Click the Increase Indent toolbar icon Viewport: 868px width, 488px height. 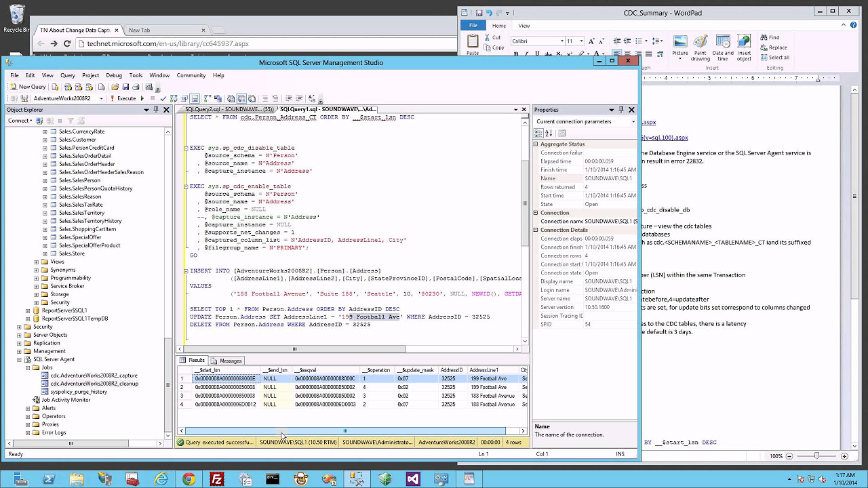point(300,98)
